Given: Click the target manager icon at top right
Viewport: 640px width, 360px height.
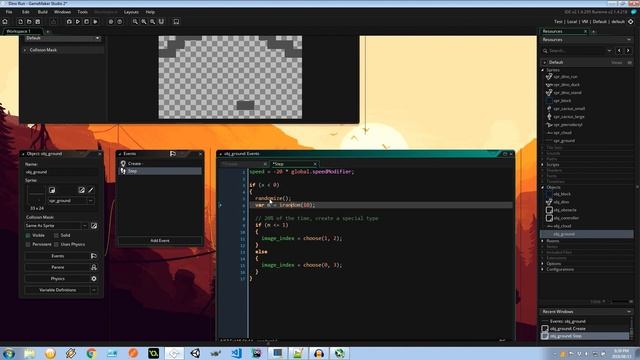Looking at the screenshot, I should [x=631, y=22].
